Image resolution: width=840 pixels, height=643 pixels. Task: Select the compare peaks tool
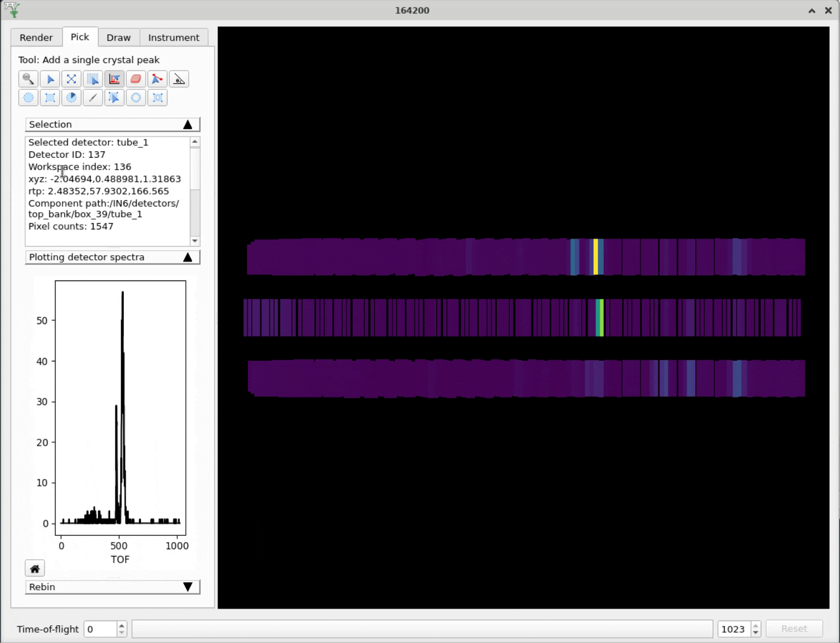point(157,79)
